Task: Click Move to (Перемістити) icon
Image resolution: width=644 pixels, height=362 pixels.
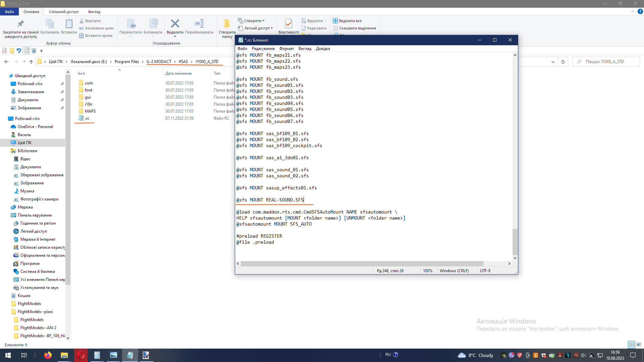Action: tap(130, 24)
